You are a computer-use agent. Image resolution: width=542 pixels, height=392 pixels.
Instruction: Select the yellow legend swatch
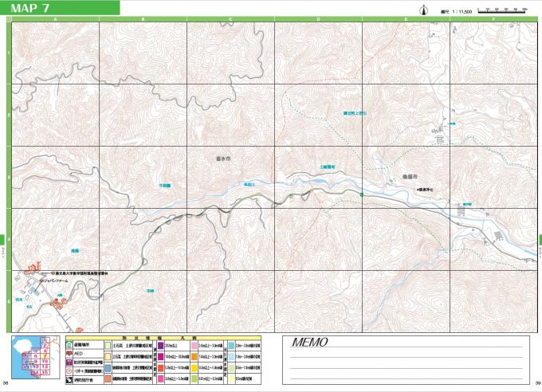(194, 368)
